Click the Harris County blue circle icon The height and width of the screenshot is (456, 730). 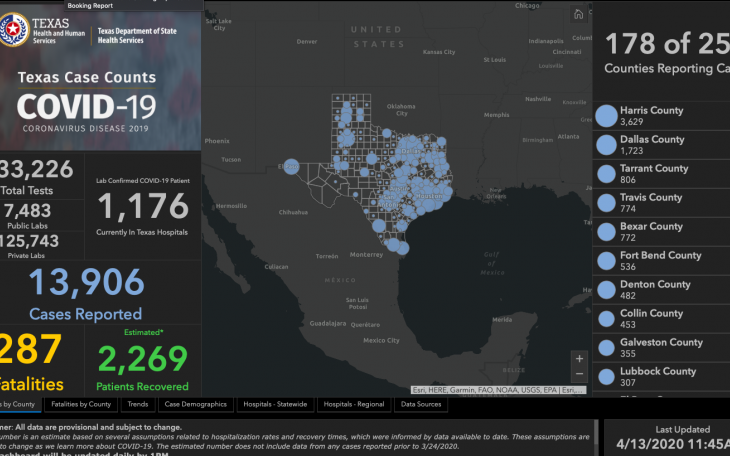[606, 116]
